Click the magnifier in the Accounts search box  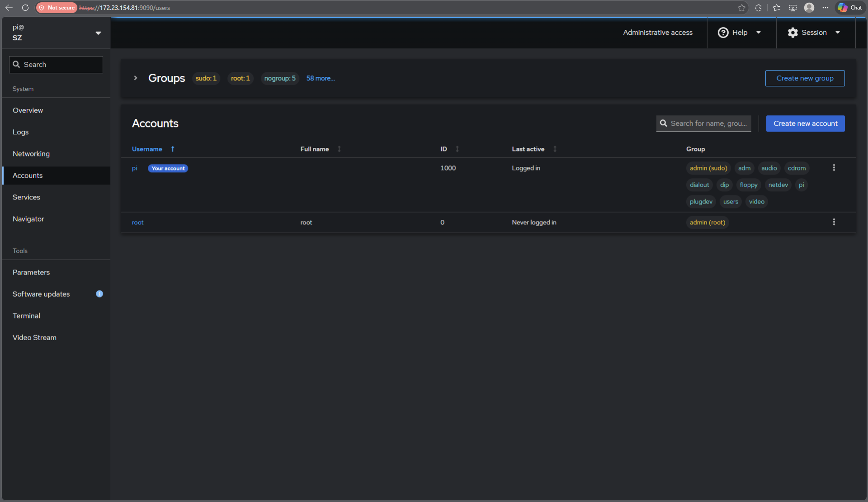pyautogui.click(x=664, y=123)
